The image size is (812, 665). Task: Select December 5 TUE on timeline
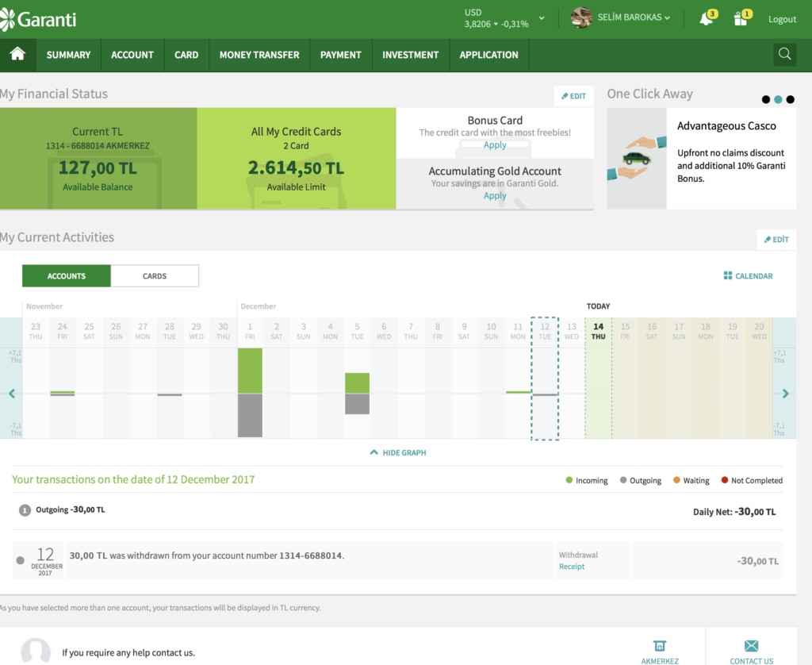[357, 331]
